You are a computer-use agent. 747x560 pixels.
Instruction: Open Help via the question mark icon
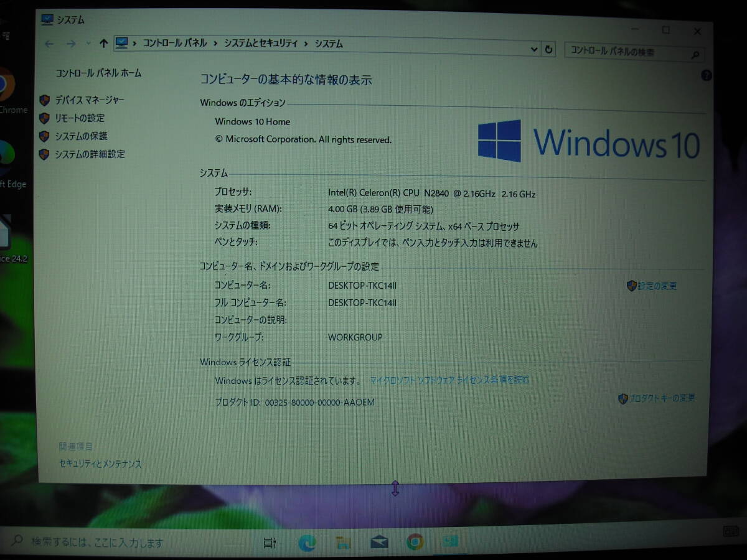click(706, 75)
